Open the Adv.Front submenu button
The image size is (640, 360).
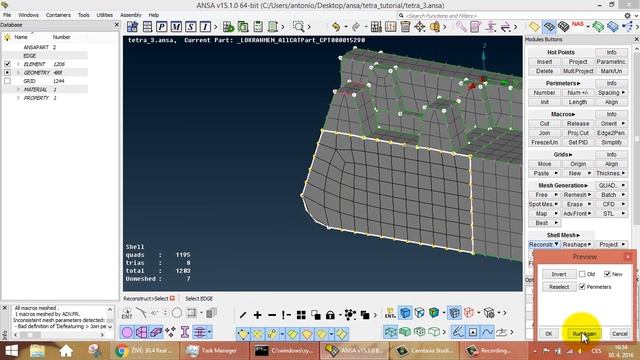pyautogui.click(x=578, y=213)
